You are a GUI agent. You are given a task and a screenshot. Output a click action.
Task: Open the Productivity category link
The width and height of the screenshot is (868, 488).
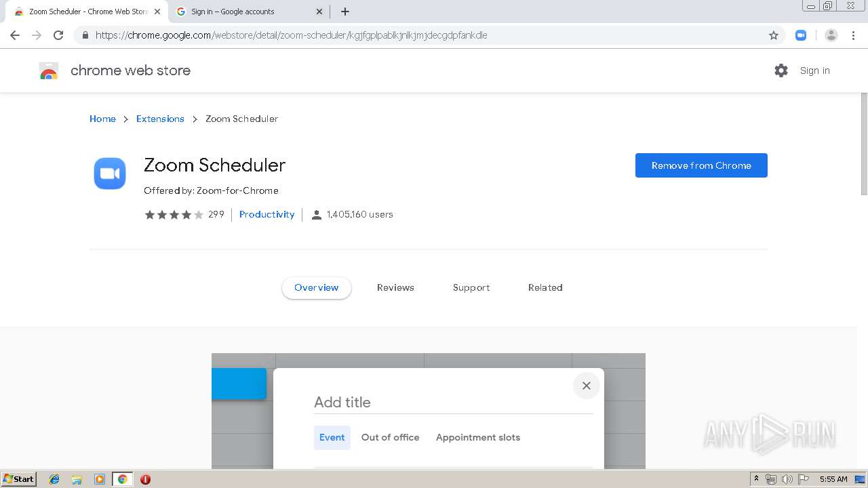(x=267, y=214)
